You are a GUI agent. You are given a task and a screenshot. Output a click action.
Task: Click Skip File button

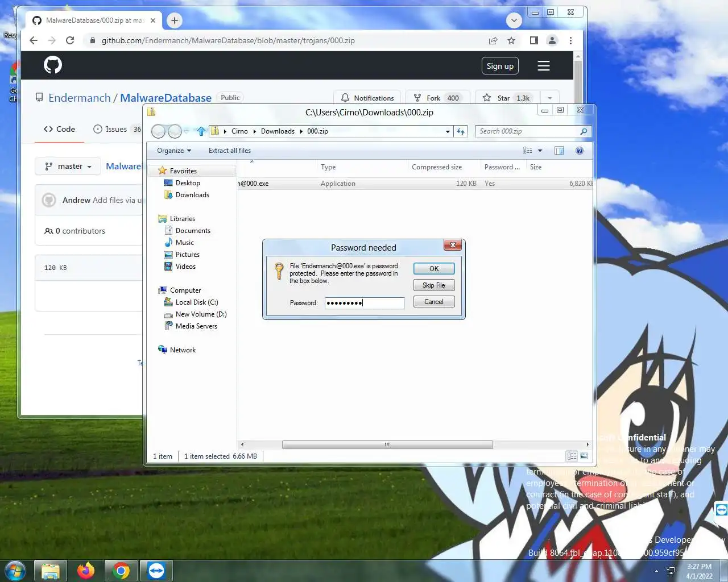434,285
